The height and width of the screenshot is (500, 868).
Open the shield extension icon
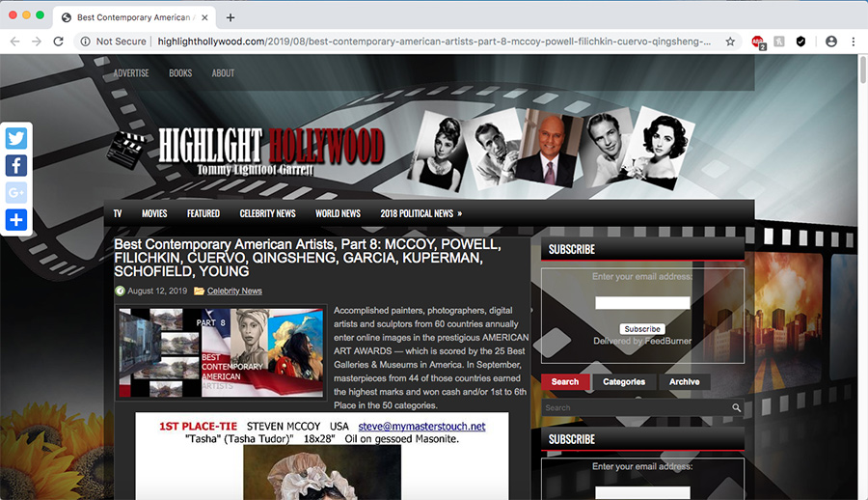point(800,41)
